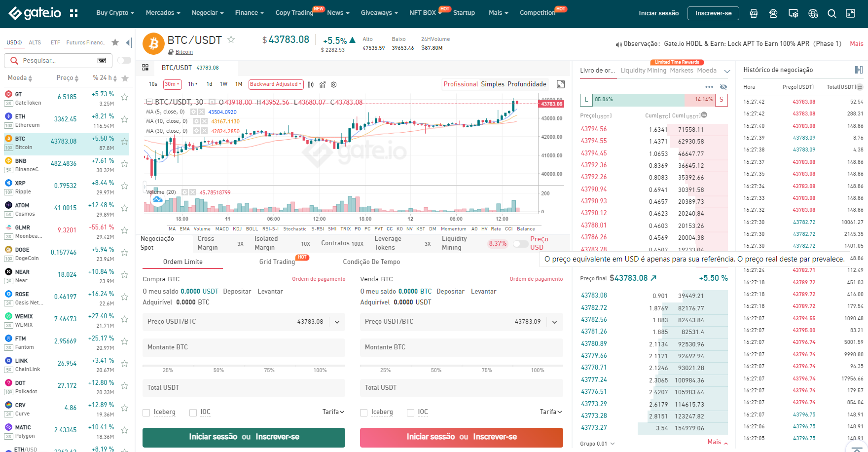Open the display settings monitor icon
This screenshot has width=868, height=452.
pyautogui.click(x=794, y=13)
